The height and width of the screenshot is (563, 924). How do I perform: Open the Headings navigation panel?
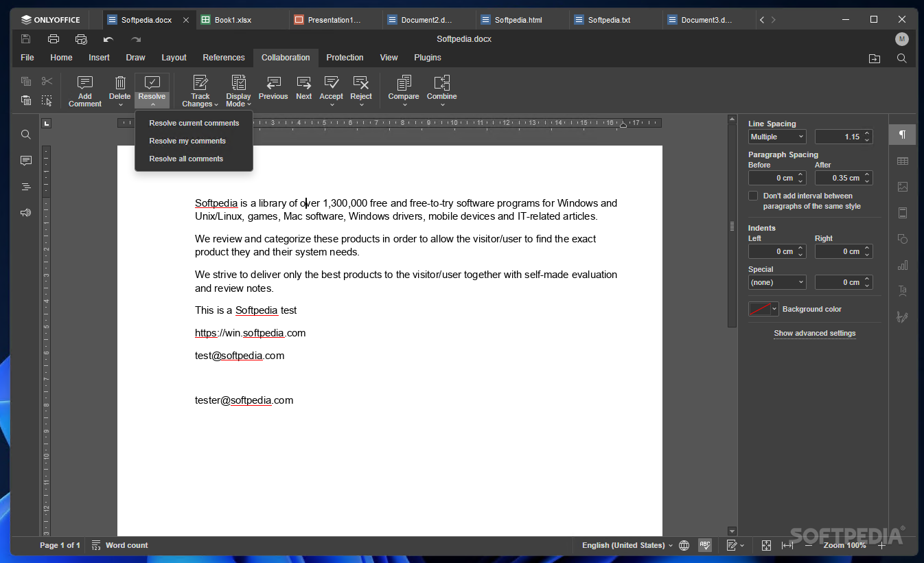tap(26, 187)
